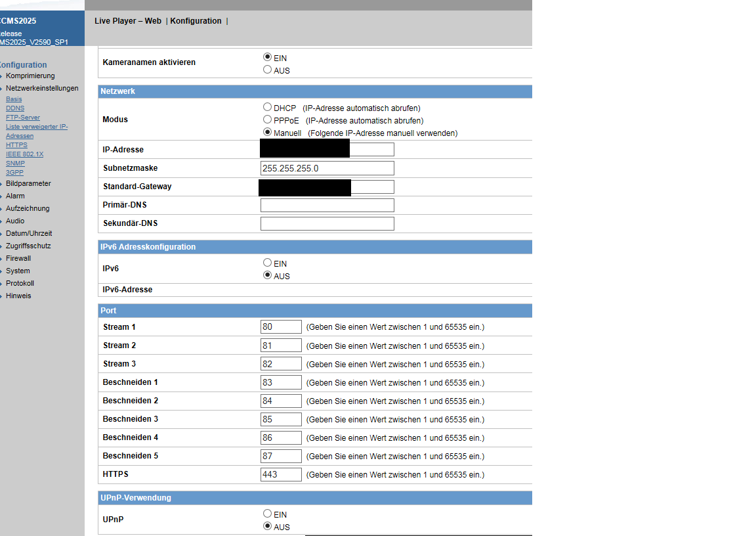
Task: Click the Subnetzmaske input field
Action: click(327, 168)
